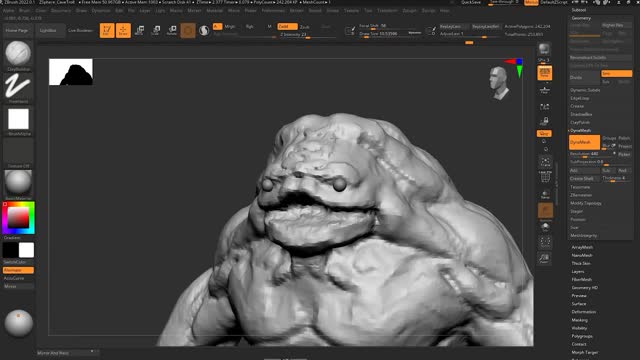Open the FreeHand stroke selector
The height and width of the screenshot is (360, 640).
(x=18, y=86)
